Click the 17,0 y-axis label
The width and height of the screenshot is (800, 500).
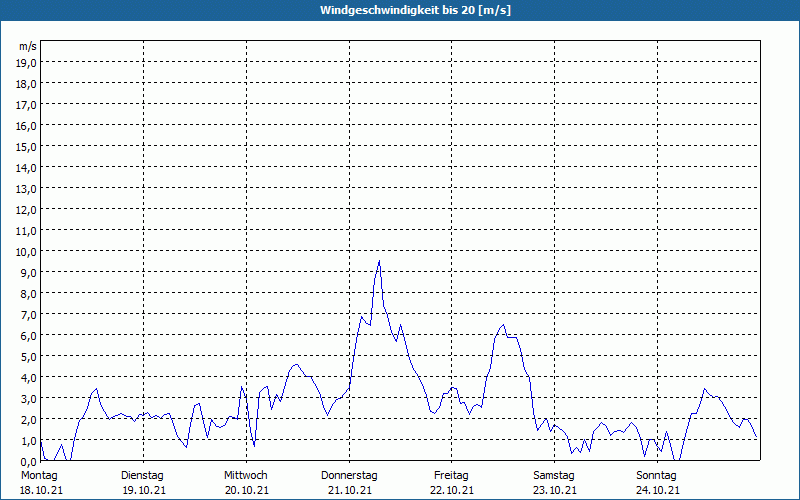(x=26, y=105)
